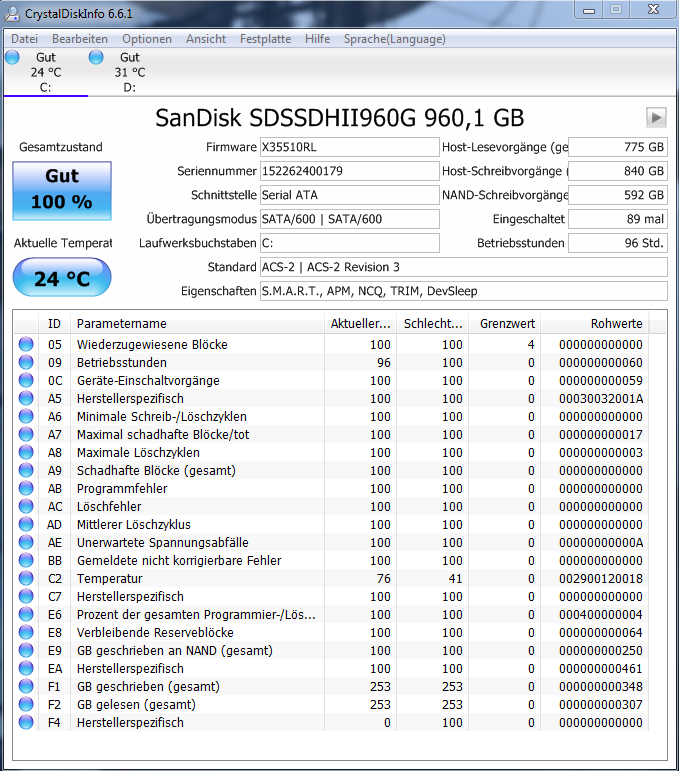Click raw value 000400000004
Screen dimensions: 679x771
coord(600,614)
